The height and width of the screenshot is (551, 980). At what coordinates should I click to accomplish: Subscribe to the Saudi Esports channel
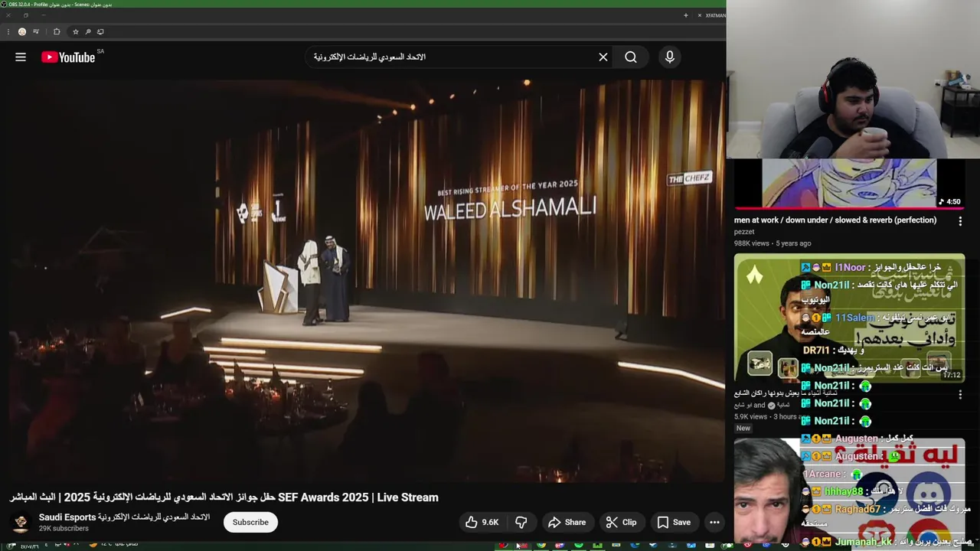point(250,522)
